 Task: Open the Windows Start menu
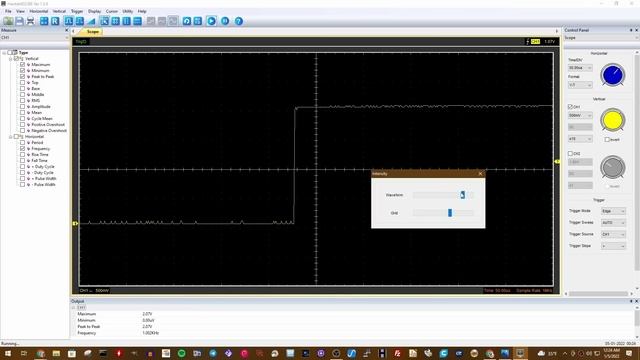8,353
